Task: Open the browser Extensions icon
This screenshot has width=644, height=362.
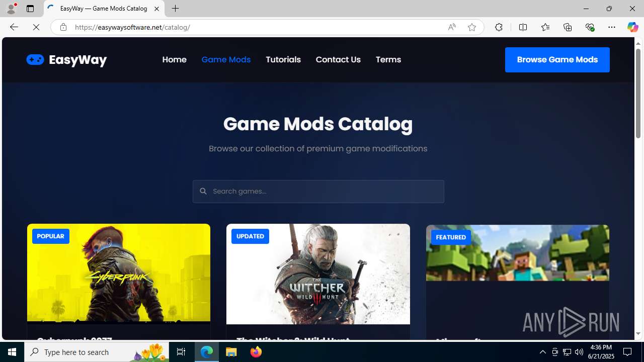Action: point(499,27)
